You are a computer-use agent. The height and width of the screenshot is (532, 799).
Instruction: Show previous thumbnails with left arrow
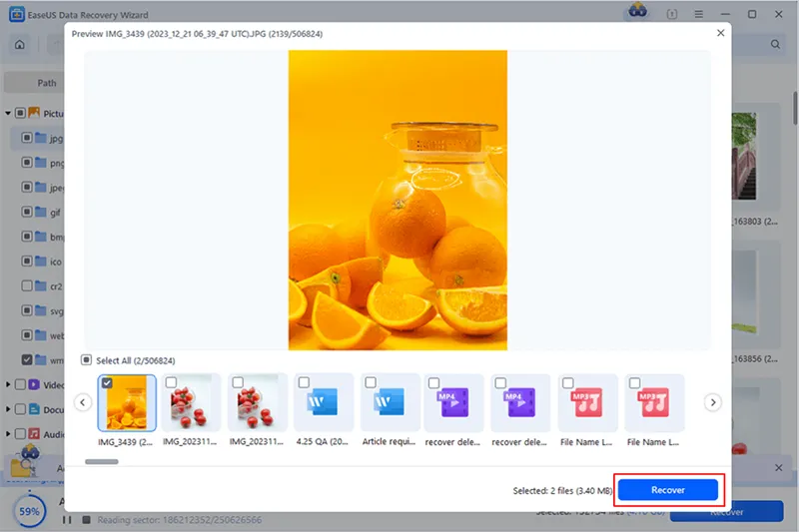[x=83, y=402]
